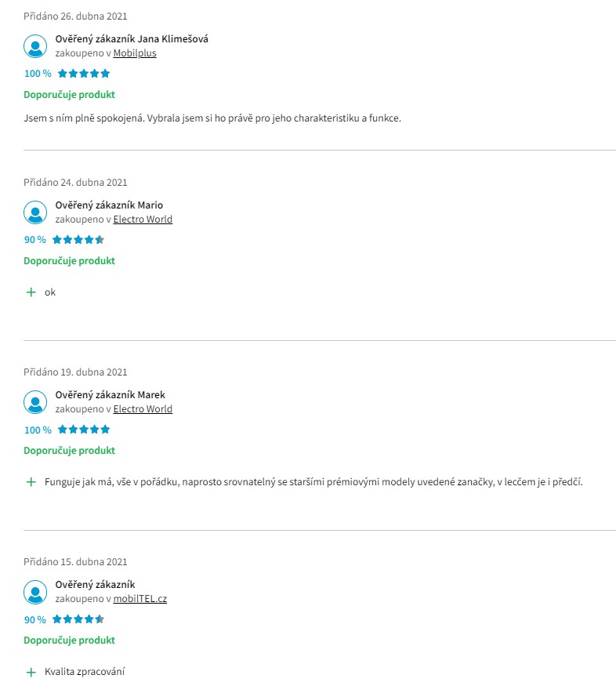Open the Mobilplus shop link
Image resolution: width=616 pixels, height=693 pixels.
tap(135, 53)
